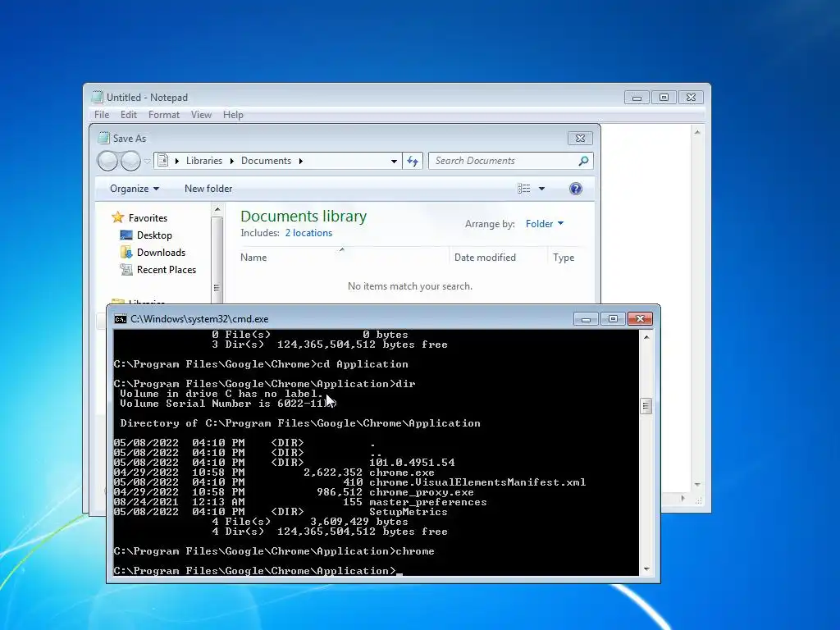Screen dimensions: 840x630
Task: Click the Notepad scroll up arrow
Action: click(697, 132)
